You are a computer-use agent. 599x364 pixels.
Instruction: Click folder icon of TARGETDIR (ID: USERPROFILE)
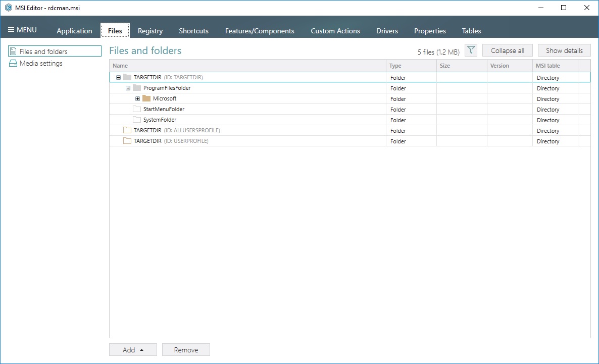point(127,141)
